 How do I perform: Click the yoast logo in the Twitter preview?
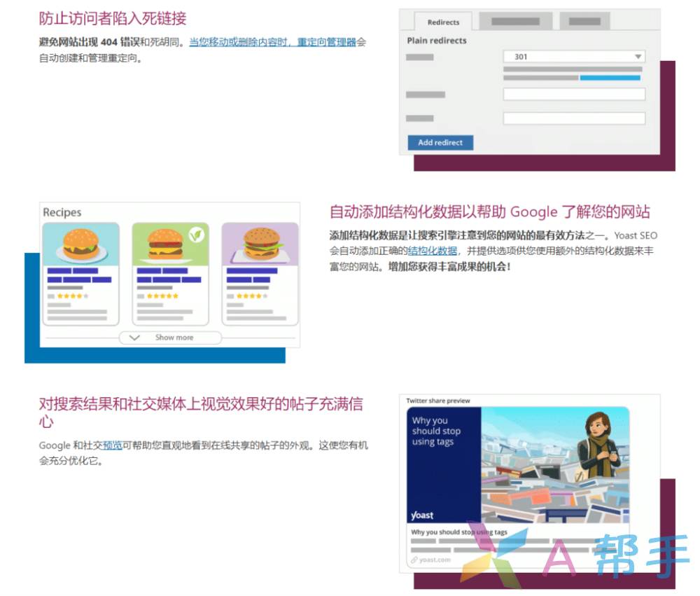tap(422, 515)
